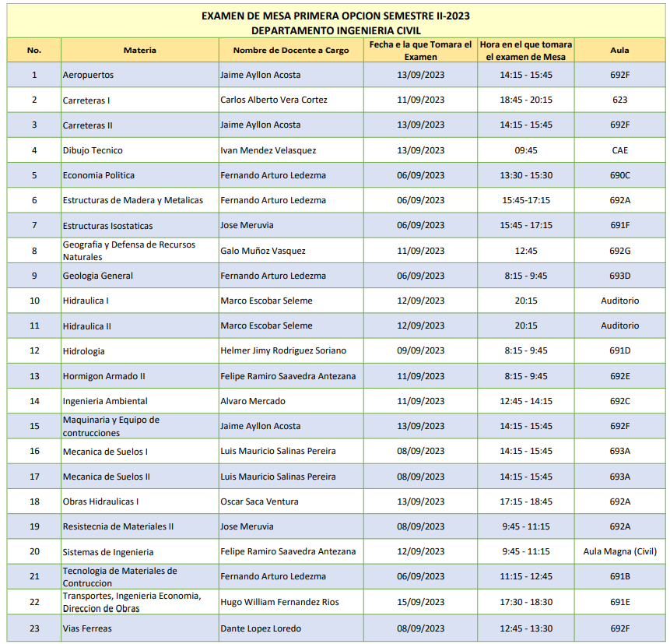Select the "Ingenieria Ambiental" subject cell
Viewport: 670px width, 644px height.
pos(105,401)
